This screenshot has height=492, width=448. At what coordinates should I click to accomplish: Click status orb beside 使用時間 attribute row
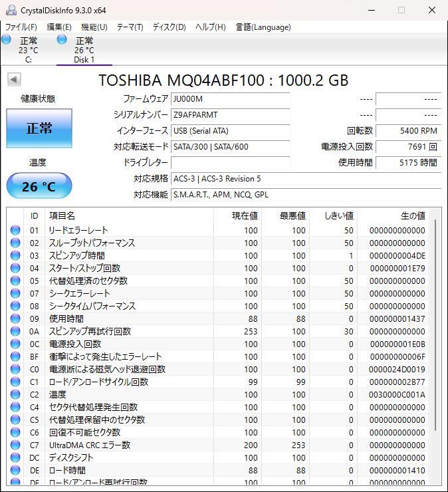[15, 318]
